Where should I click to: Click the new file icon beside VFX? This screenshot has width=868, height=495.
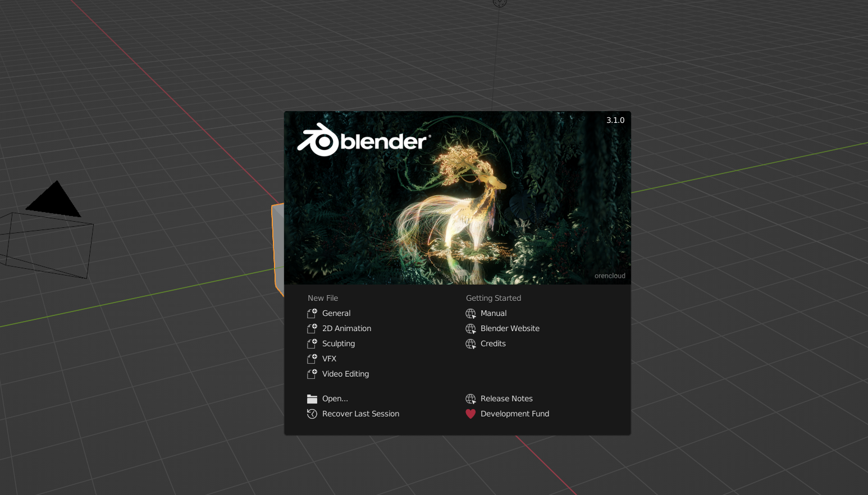pyautogui.click(x=312, y=359)
